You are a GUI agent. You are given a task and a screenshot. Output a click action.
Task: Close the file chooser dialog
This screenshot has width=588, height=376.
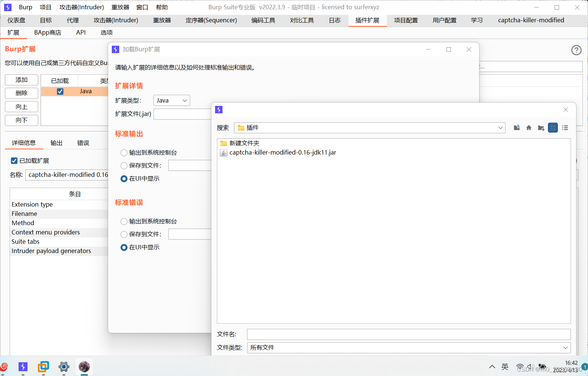tap(566, 110)
